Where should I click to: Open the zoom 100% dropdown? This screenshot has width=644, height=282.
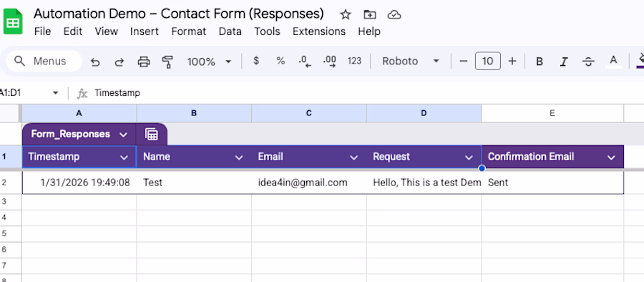pyautogui.click(x=210, y=62)
